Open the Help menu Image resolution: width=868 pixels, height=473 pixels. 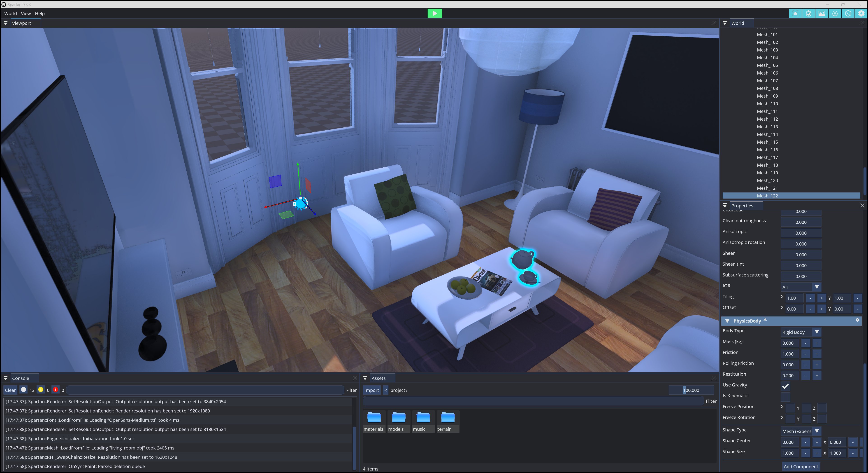40,14
